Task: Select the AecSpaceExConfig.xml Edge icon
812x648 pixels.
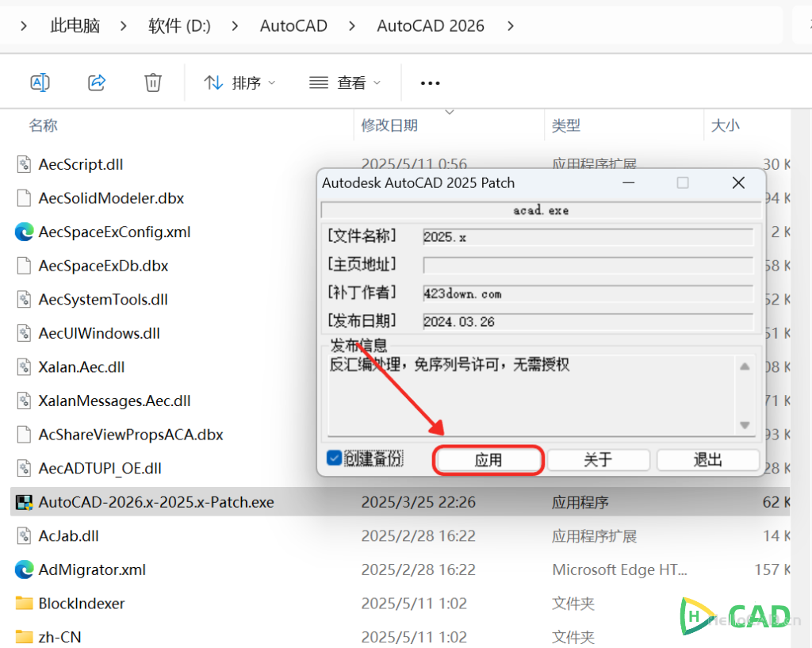Action: [24, 232]
